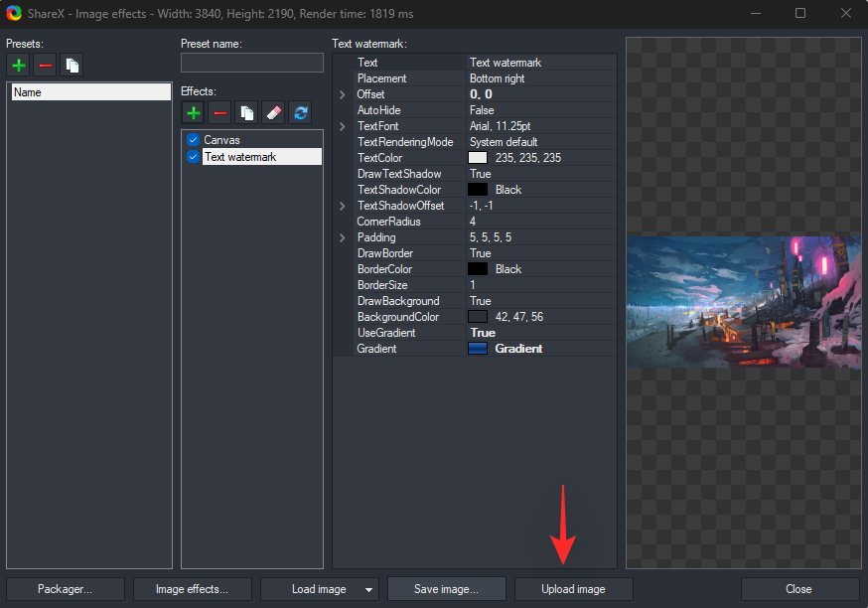Image resolution: width=868 pixels, height=608 pixels.
Task: Expand the Offset property row
Action: point(342,93)
